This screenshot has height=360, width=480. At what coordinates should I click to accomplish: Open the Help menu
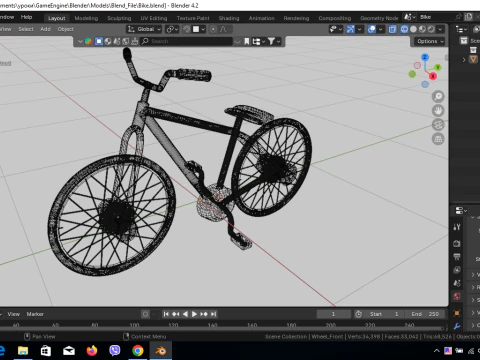[x=26, y=17]
